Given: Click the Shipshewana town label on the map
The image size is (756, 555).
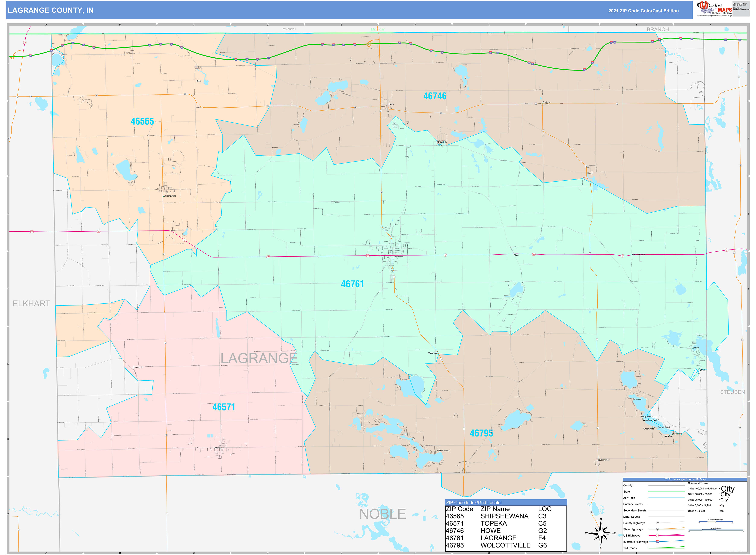Looking at the screenshot, I should (x=170, y=196).
